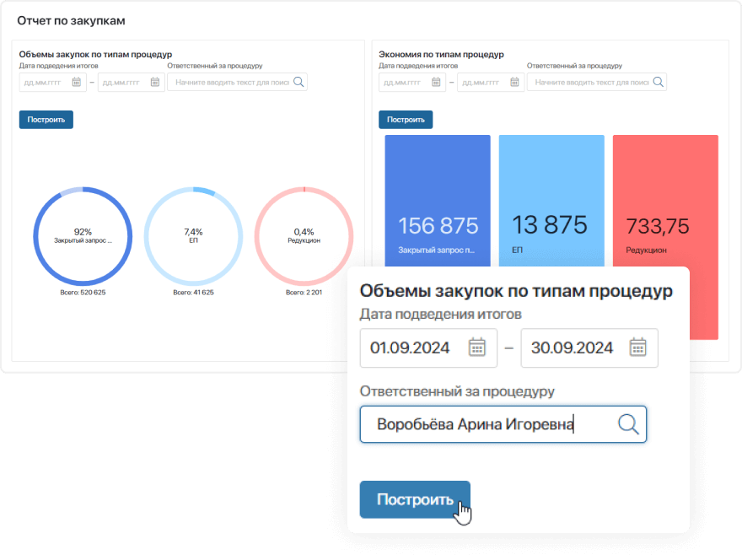Click date field showing 30.09.2024
The height and width of the screenshot is (560, 742).
[589, 348]
